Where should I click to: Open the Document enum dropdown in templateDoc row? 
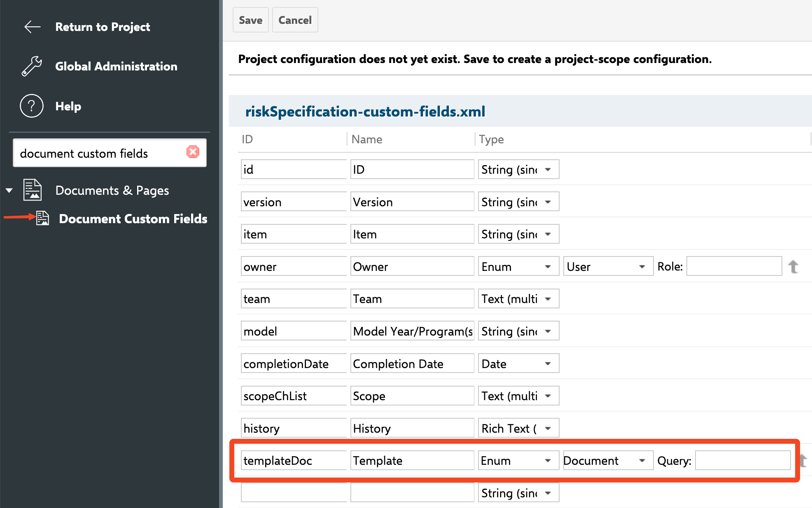click(608, 460)
